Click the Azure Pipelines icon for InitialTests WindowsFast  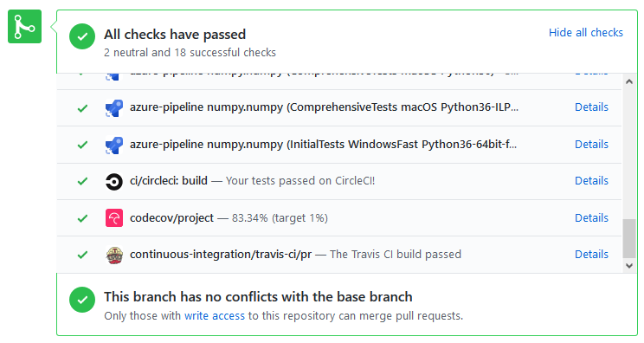point(113,145)
